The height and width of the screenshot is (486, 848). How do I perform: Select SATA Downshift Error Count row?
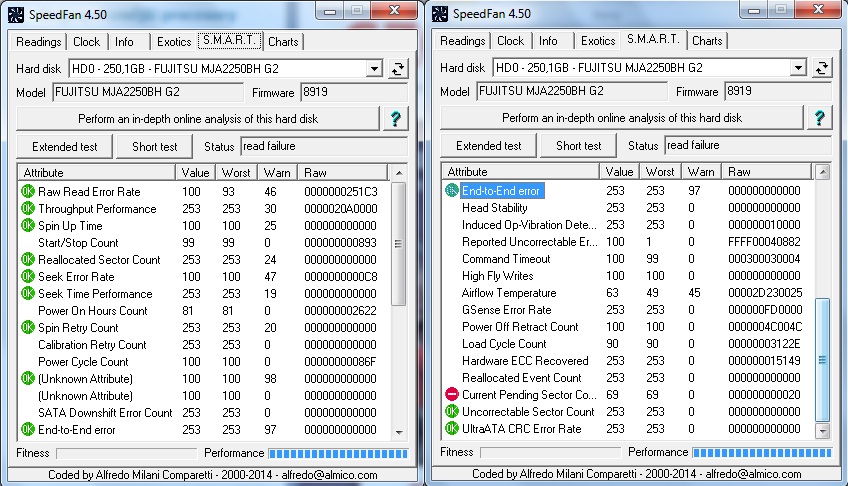(x=204, y=412)
